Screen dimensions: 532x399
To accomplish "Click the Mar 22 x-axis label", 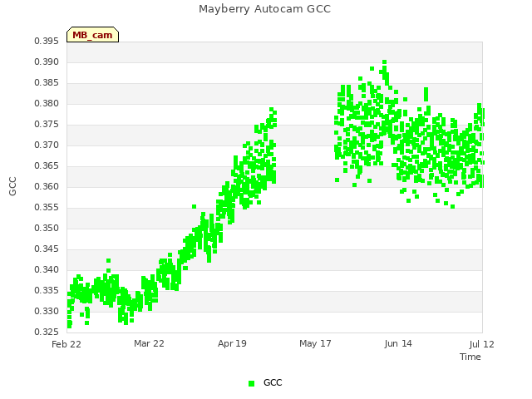I will click(x=149, y=343).
